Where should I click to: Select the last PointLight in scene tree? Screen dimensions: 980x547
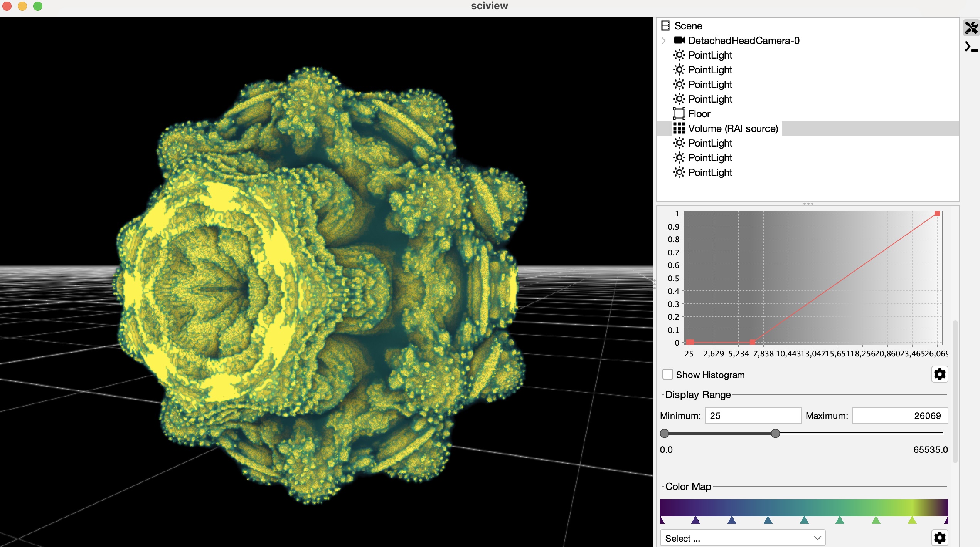[710, 172]
